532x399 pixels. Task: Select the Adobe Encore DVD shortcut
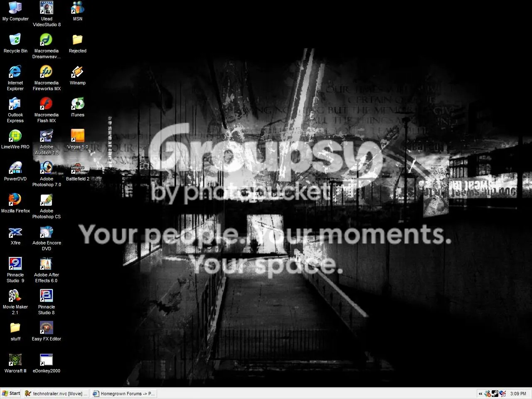point(47,238)
